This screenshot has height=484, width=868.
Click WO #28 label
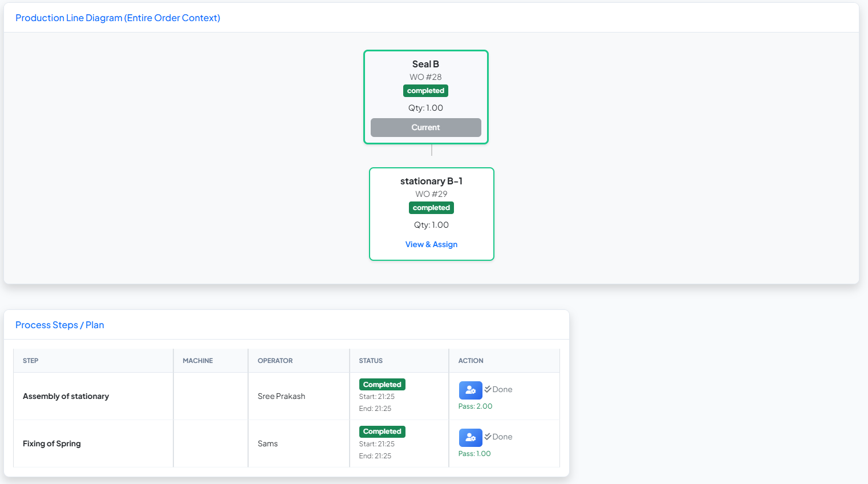[x=425, y=77]
